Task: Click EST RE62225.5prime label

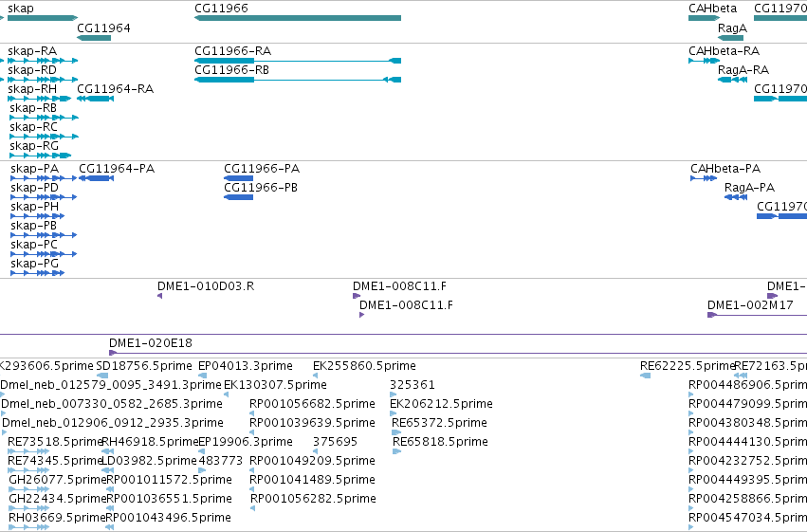Action: 688,366
